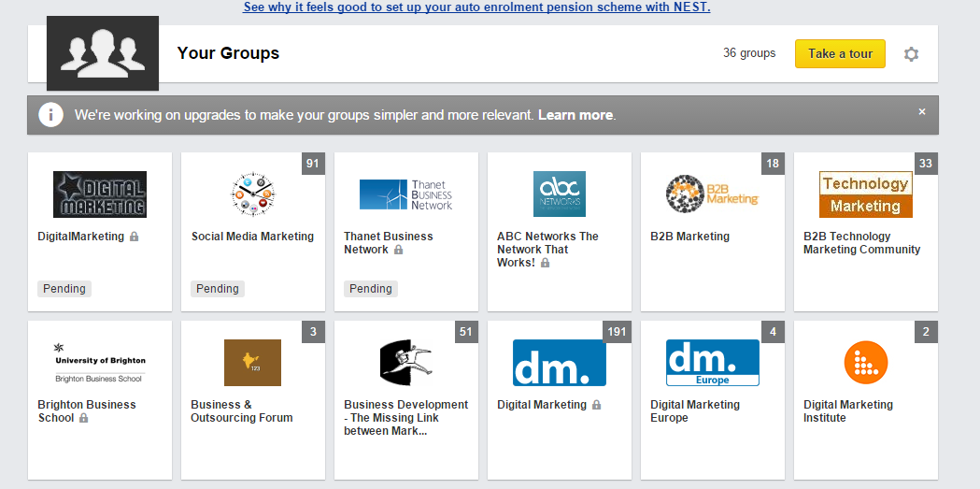980x489 pixels.
Task: Click the 191 badge on Digital Marketing
Action: pos(617,332)
